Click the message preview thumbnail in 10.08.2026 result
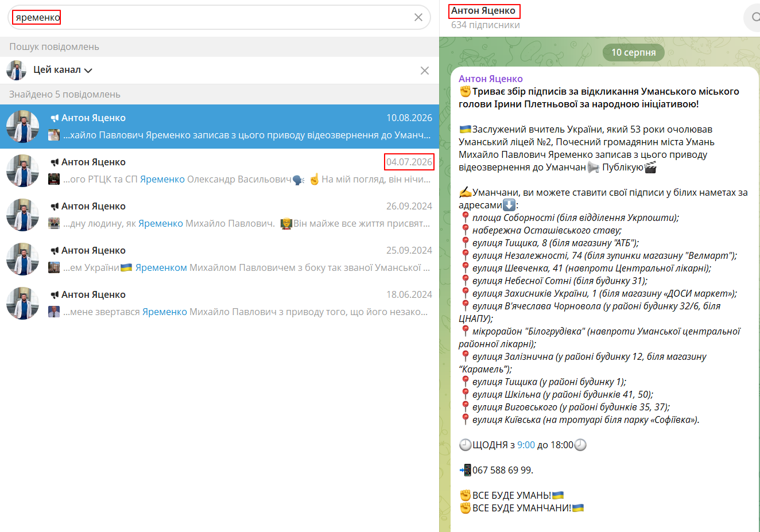Viewport: 760px width, 532px height. [x=54, y=135]
